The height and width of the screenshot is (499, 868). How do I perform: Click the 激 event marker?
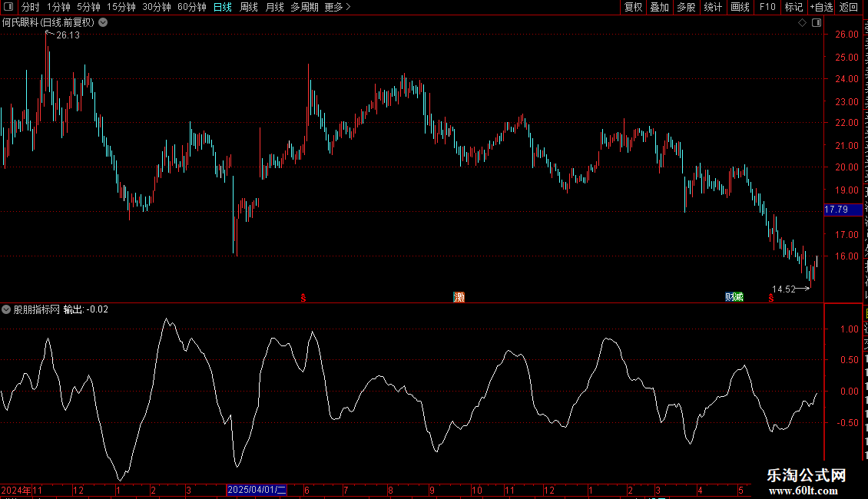click(459, 297)
